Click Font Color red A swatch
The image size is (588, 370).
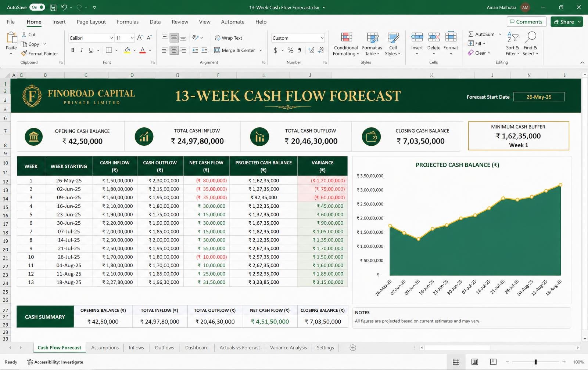coord(143,50)
